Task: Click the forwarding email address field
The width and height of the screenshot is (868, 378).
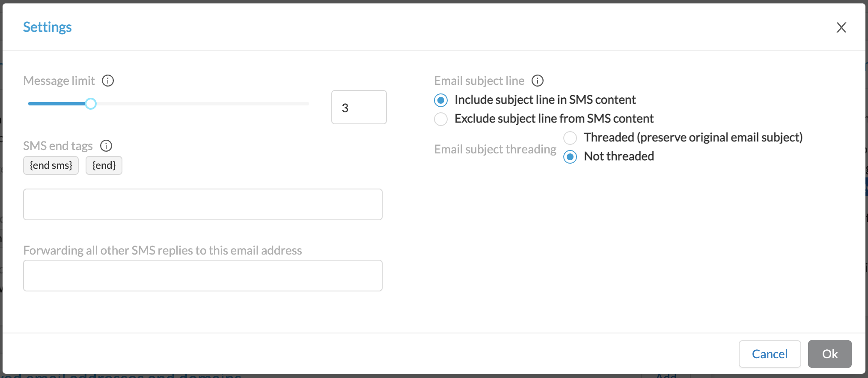Action: (x=203, y=276)
